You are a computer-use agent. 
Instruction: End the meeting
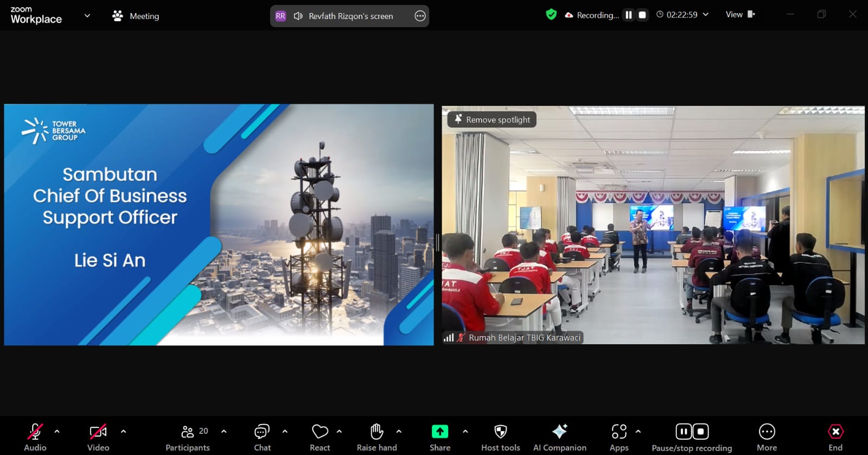835,432
